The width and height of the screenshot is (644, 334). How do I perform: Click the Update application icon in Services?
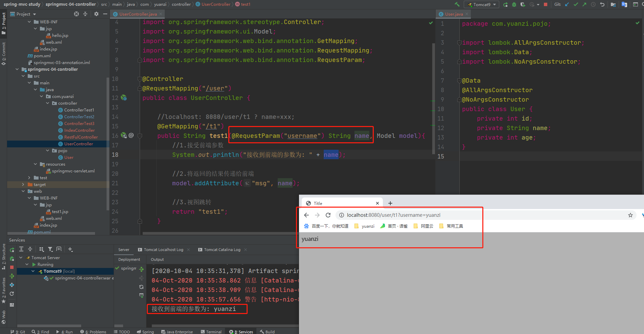[12, 276]
